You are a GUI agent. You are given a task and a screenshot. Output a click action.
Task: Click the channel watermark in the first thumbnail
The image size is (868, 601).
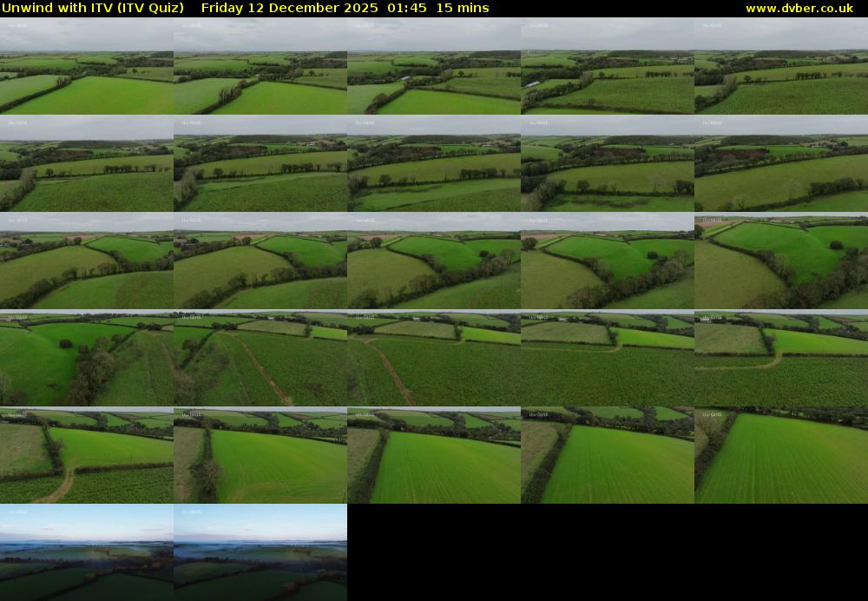[x=17, y=26]
